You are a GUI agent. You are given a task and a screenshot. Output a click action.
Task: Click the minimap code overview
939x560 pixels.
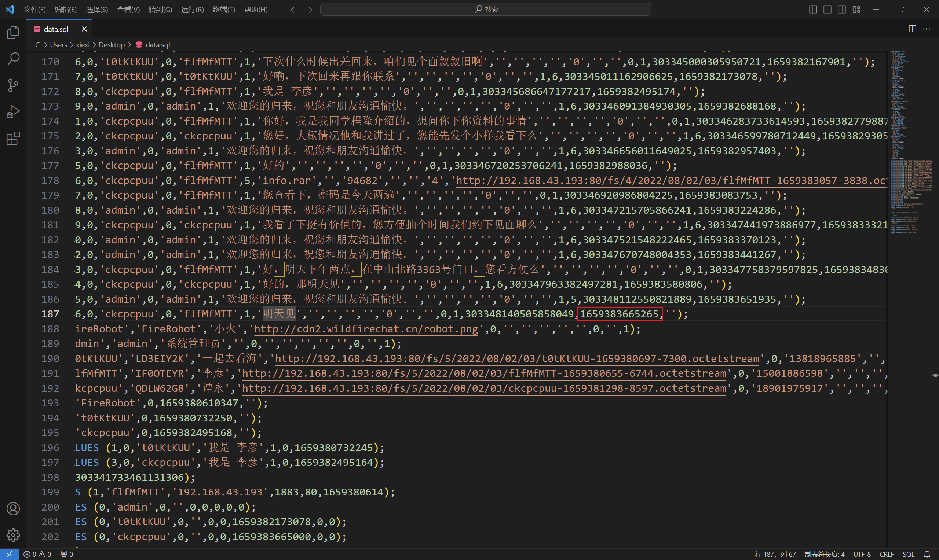911,143
